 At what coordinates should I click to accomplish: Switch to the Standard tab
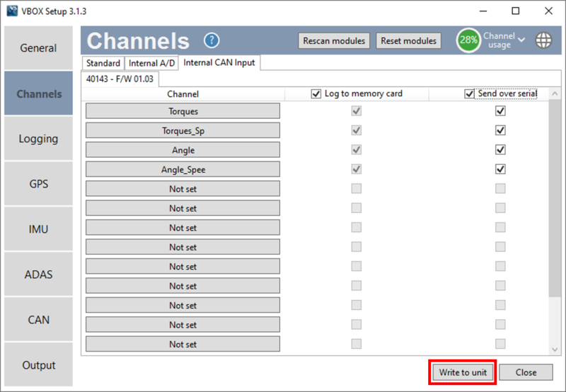pyautogui.click(x=103, y=63)
